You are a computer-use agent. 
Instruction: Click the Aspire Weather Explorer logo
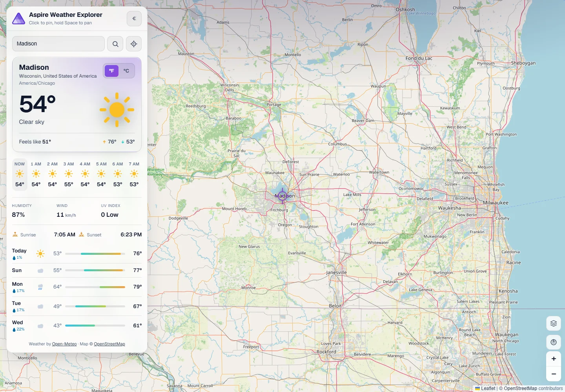(x=19, y=18)
